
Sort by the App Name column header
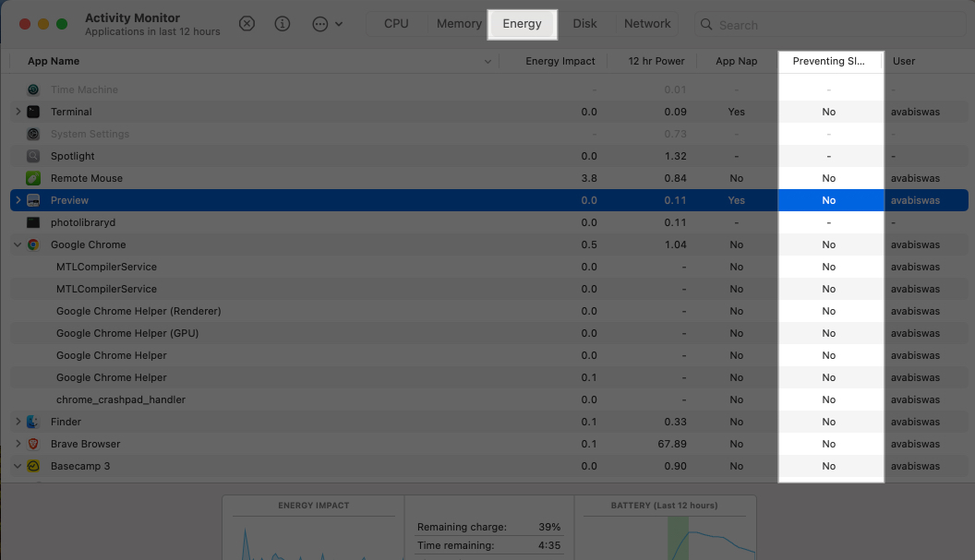[255, 61]
